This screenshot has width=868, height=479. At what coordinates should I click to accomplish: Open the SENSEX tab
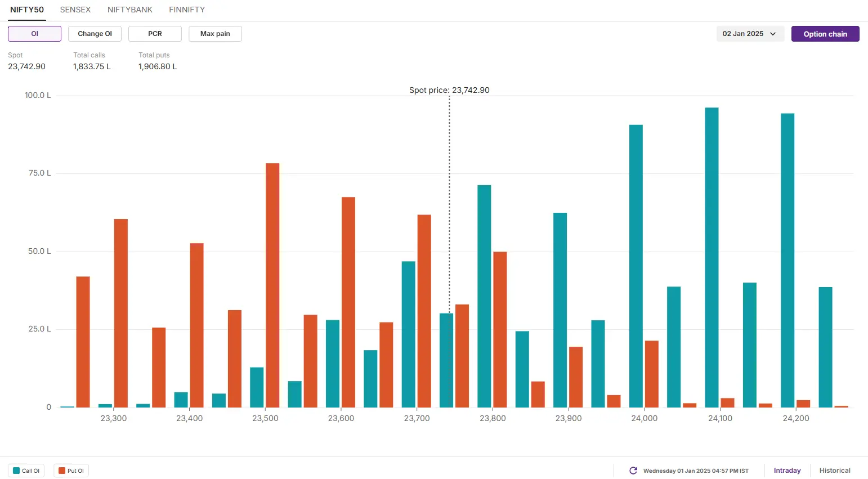[x=75, y=10]
